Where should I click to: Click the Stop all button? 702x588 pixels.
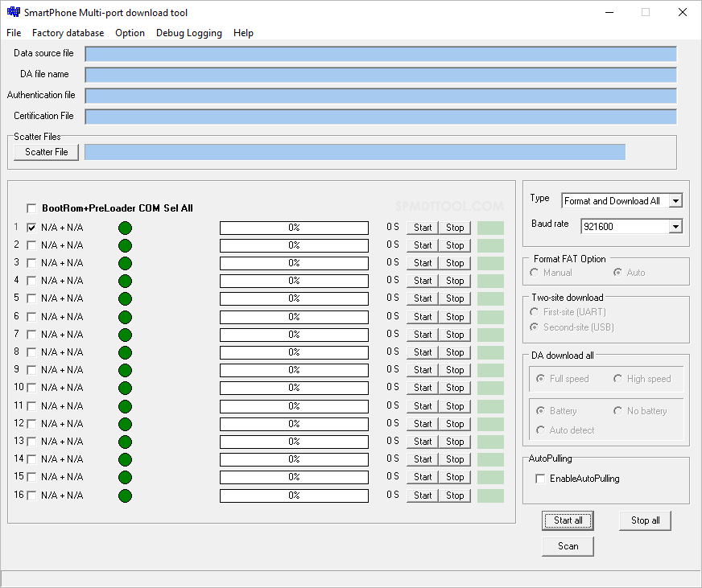coord(645,520)
